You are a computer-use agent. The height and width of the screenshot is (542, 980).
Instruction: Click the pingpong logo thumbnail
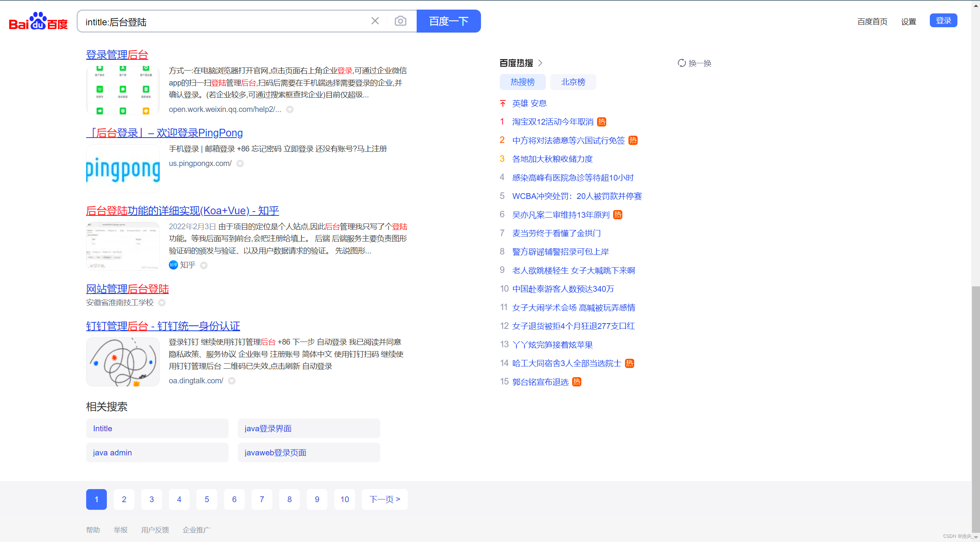point(123,169)
